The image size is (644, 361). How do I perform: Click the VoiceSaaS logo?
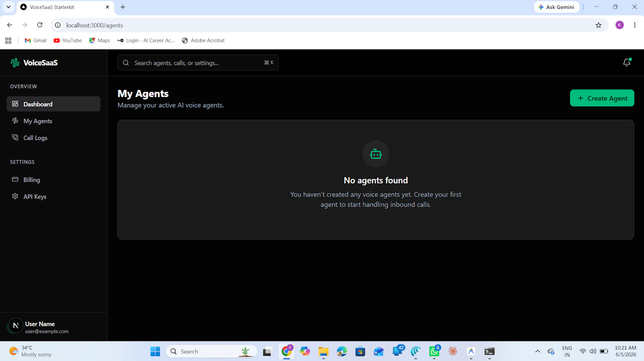click(x=34, y=62)
